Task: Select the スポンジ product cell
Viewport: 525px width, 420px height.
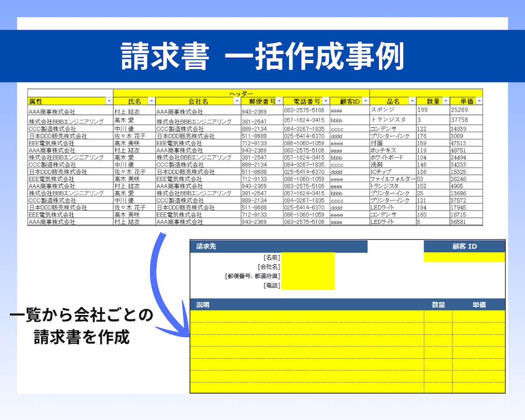Action: click(392, 110)
